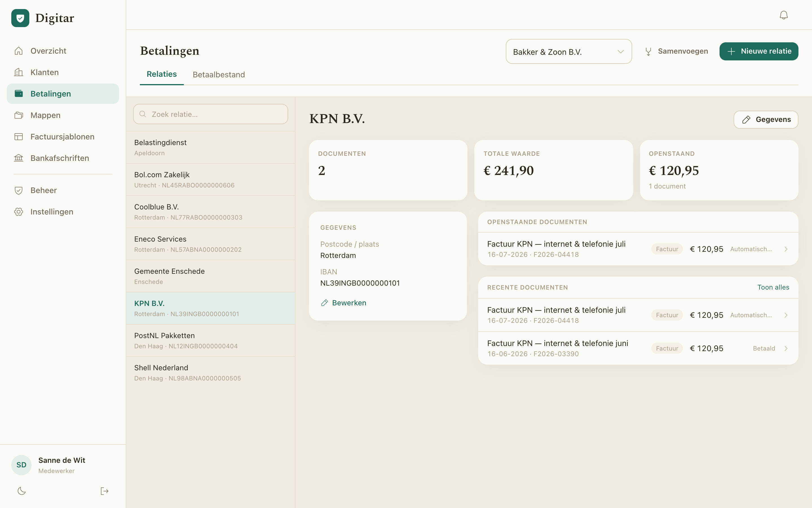
Task: Open the Bakker & Zoon B.V. company dropdown
Action: click(569, 51)
